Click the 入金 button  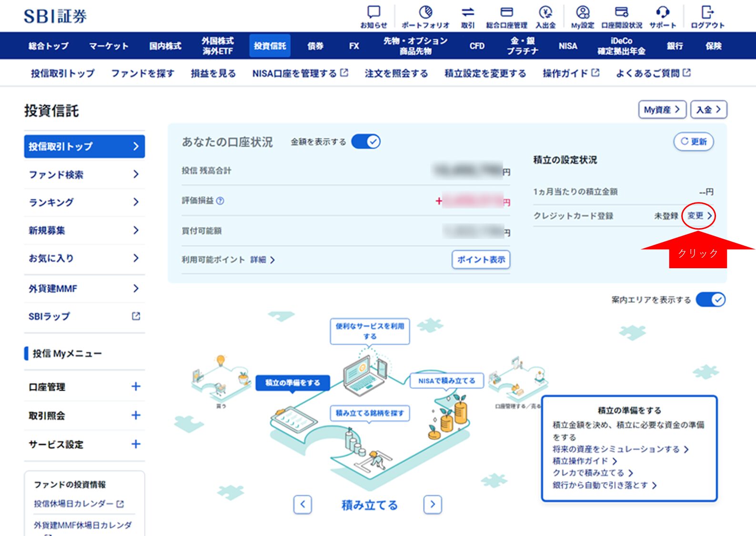pos(709,110)
